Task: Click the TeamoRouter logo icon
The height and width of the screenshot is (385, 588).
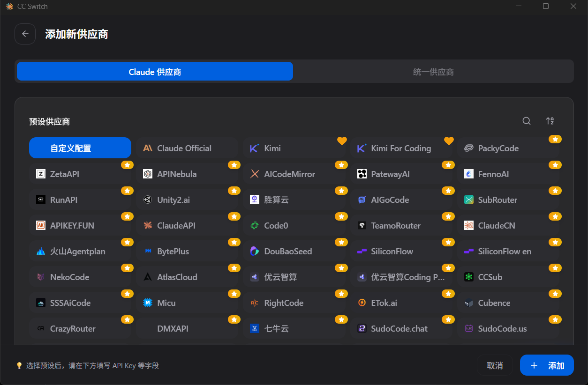Action: [x=362, y=225]
